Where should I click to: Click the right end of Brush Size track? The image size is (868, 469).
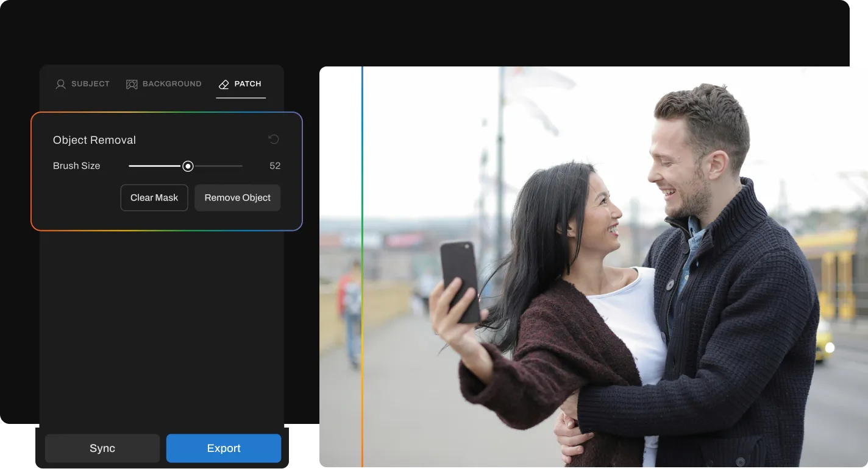point(241,166)
